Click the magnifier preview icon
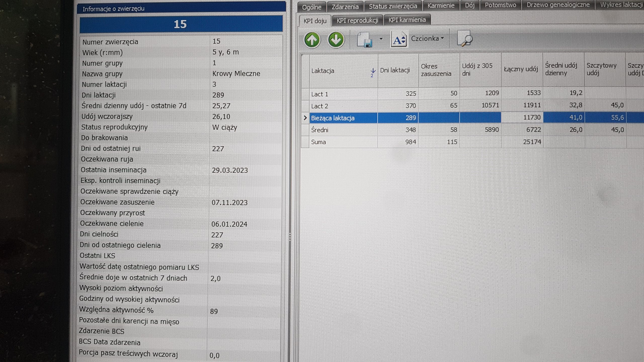Viewport: 644px width, 362px height. (464, 39)
